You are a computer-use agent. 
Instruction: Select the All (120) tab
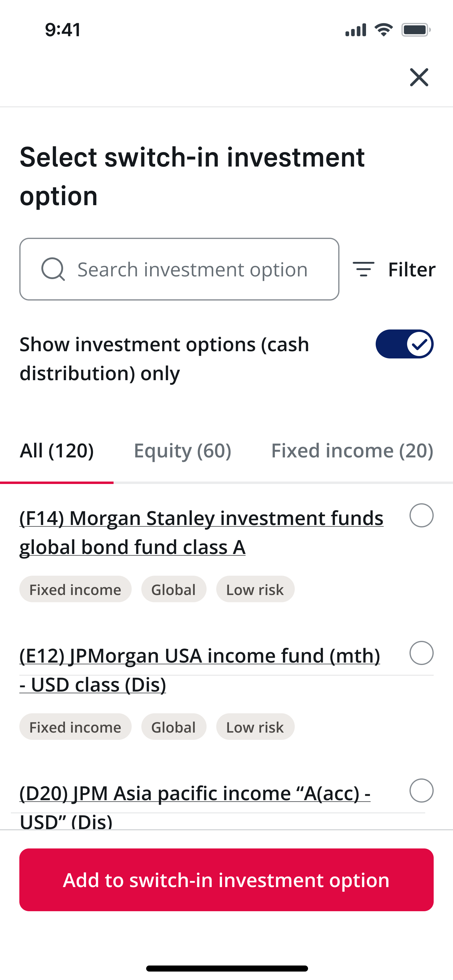(x=57, y=451)
